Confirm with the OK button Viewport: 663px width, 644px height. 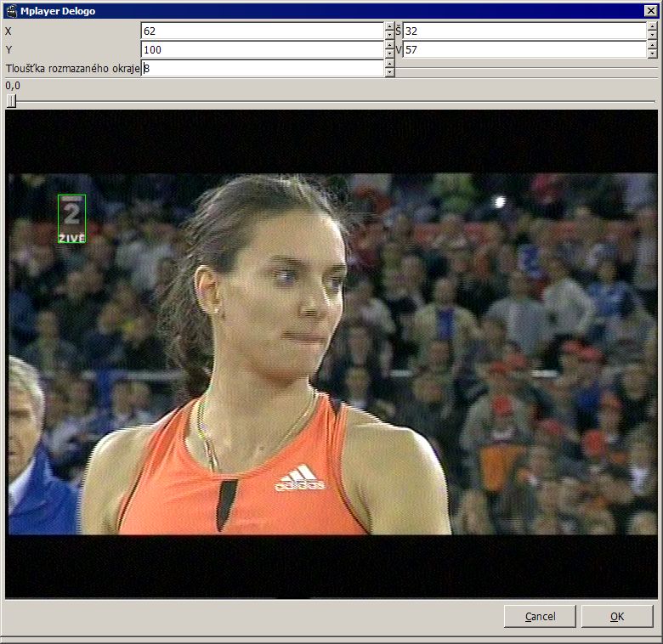(617, 616)
